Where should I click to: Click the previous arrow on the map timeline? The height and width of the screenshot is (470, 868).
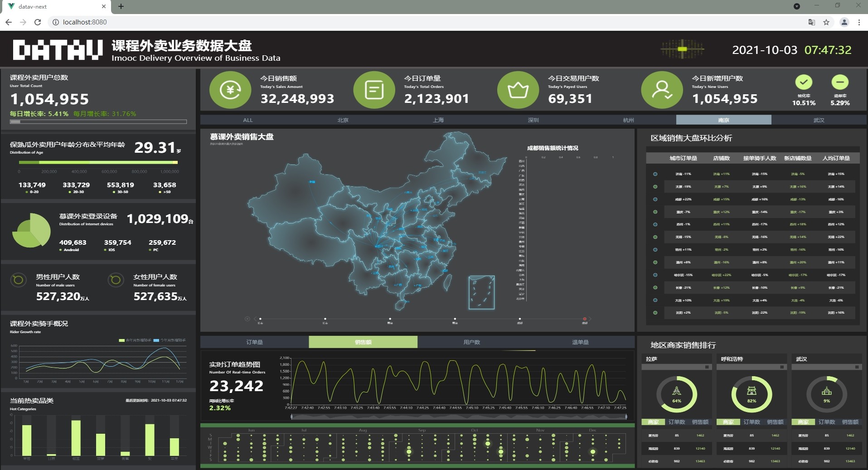[255, 319]
